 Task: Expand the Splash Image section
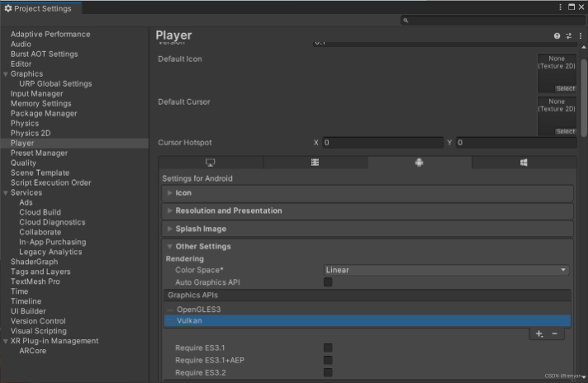(201, 229)
